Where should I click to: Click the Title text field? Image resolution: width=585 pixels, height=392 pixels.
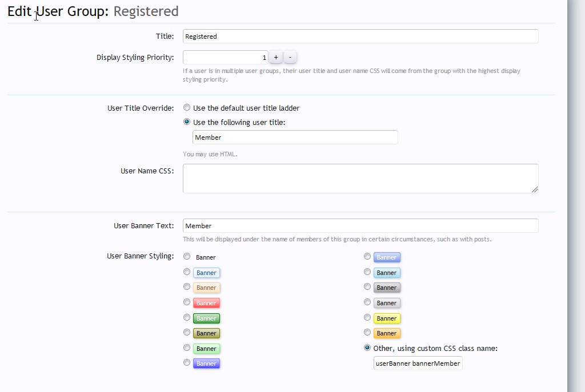pyautogui.click(x=360, y=37)
